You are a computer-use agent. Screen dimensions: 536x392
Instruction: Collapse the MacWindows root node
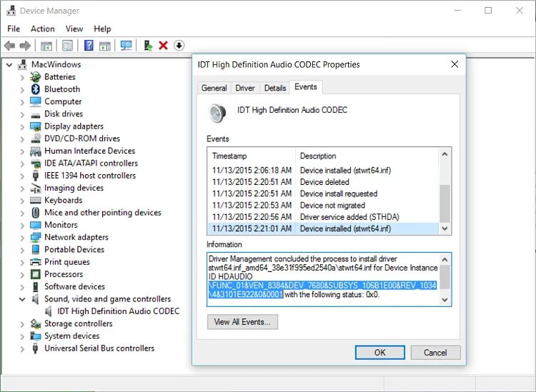click(x=9, y=64)
